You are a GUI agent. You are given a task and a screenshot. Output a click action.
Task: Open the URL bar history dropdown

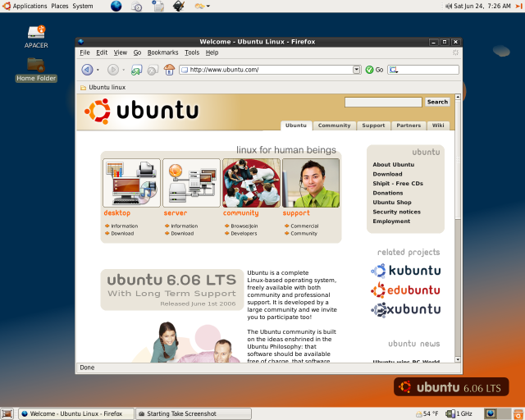click(357, 70)
